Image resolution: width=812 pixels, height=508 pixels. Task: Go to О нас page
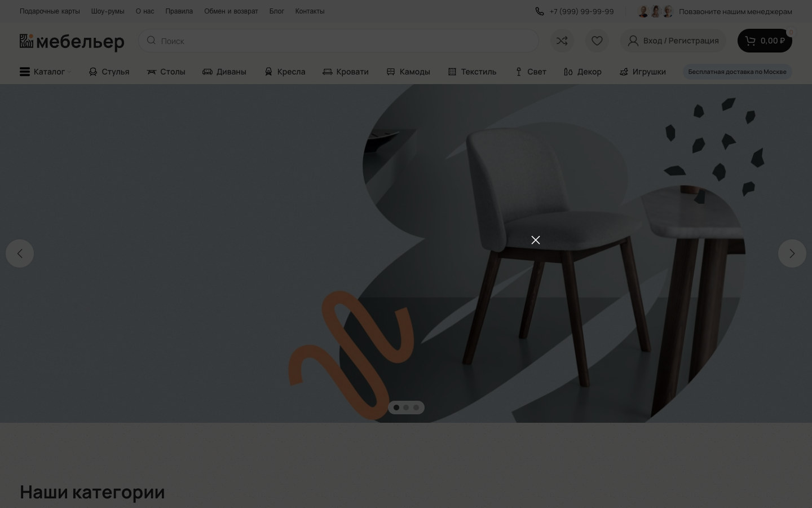pos(145,11)
